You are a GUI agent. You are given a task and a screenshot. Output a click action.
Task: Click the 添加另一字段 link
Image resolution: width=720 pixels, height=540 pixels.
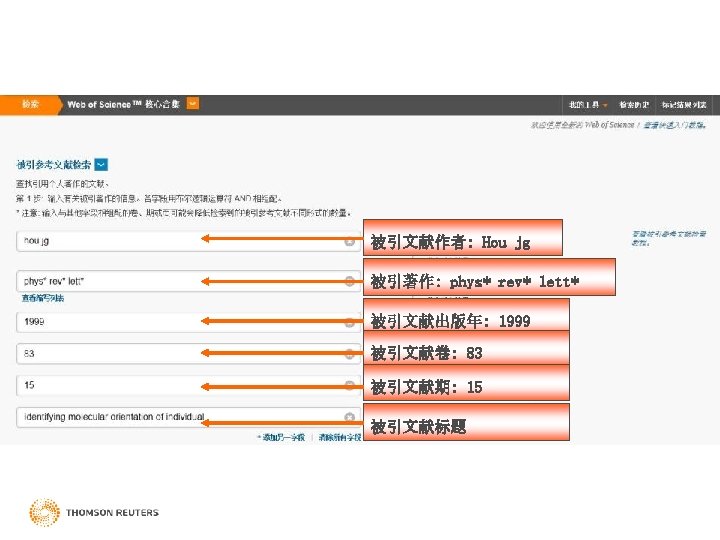click(281, 438)
